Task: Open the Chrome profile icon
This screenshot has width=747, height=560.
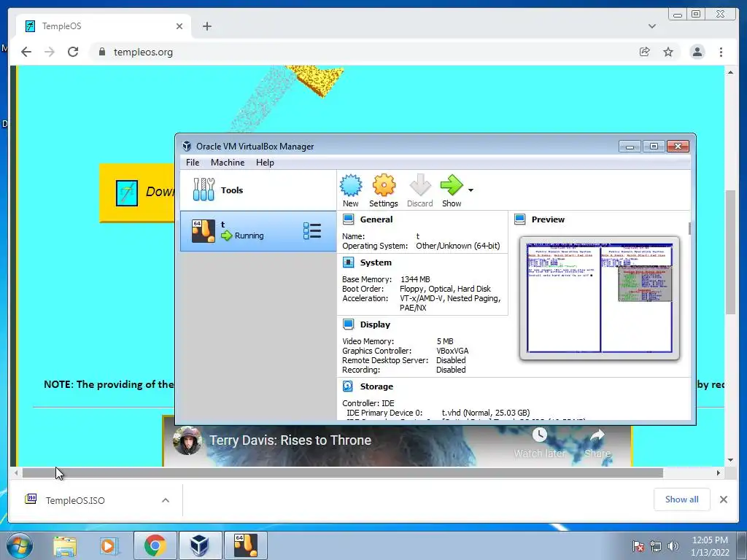Action: point(697,52)
